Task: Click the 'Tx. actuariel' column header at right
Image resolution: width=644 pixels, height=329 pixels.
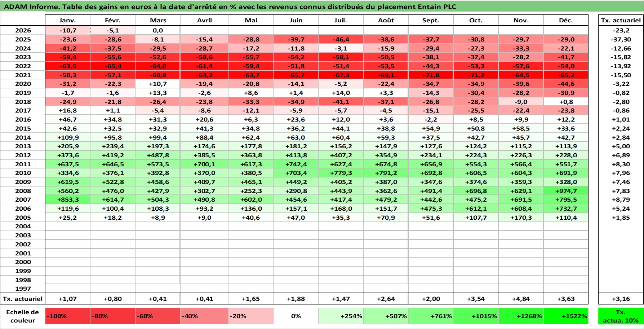Action: [621, 20]
